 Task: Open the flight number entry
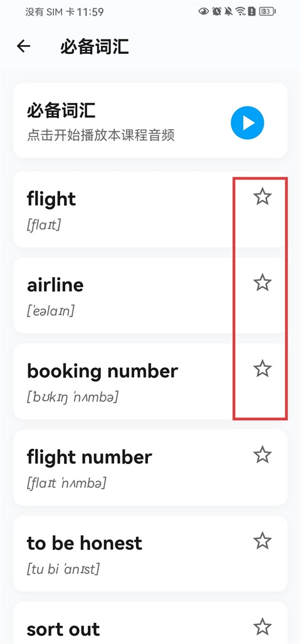(150, 467)
